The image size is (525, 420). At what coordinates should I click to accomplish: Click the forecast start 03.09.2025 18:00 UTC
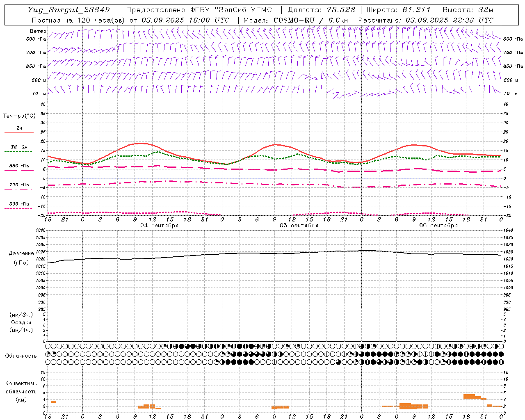(185, 20)
